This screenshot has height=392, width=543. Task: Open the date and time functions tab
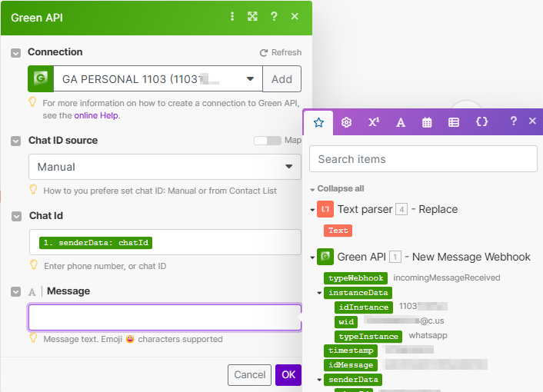(427, 122)
